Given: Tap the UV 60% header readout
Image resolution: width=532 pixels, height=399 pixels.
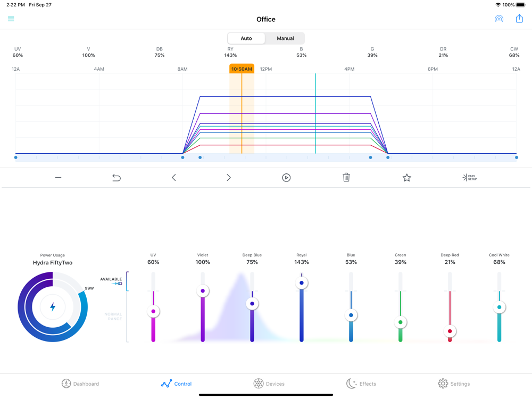Looking at the screenshot, I should (x=18, y=52).
